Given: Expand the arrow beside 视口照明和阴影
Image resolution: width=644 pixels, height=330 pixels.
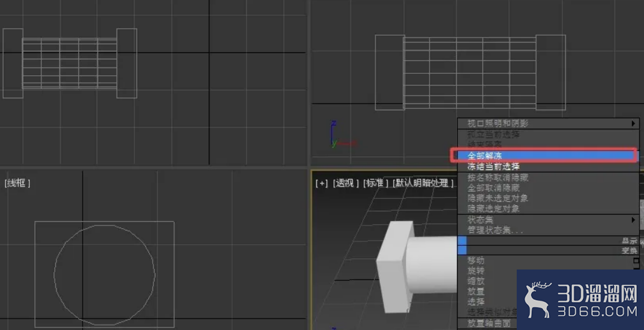Looking at the screenshot, I should (x=633, y=124).
